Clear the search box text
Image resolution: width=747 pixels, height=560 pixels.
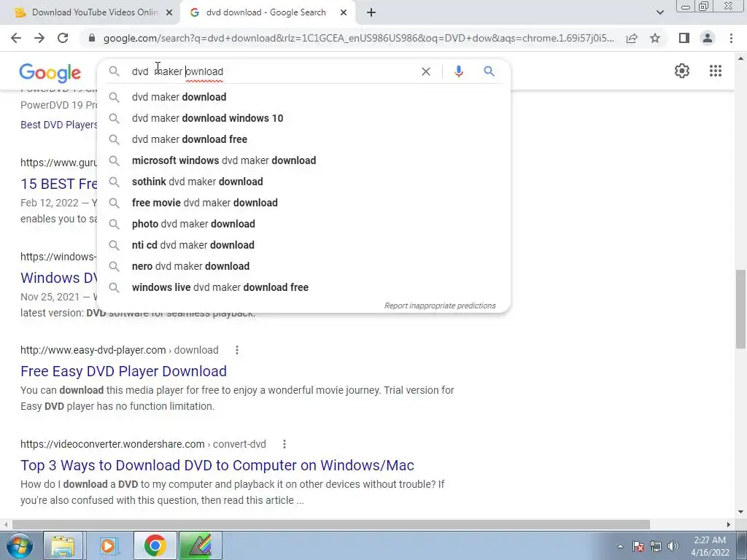426,71
